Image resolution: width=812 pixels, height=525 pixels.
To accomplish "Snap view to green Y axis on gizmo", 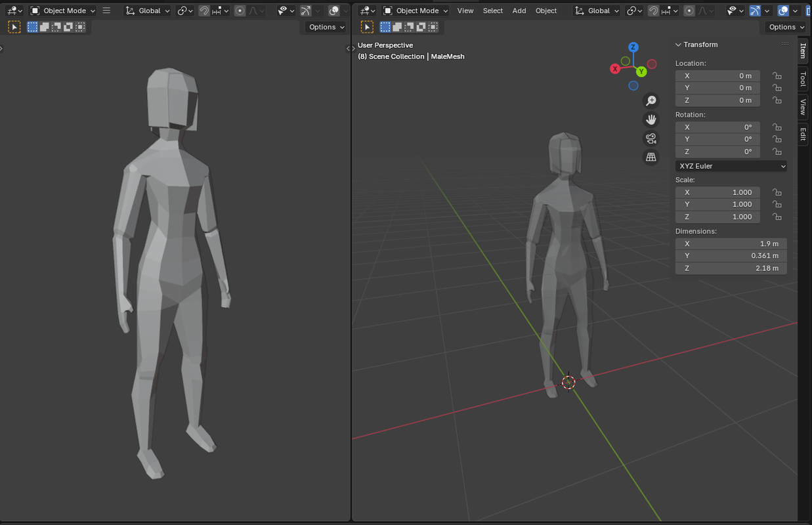I will tap(641, 72).
